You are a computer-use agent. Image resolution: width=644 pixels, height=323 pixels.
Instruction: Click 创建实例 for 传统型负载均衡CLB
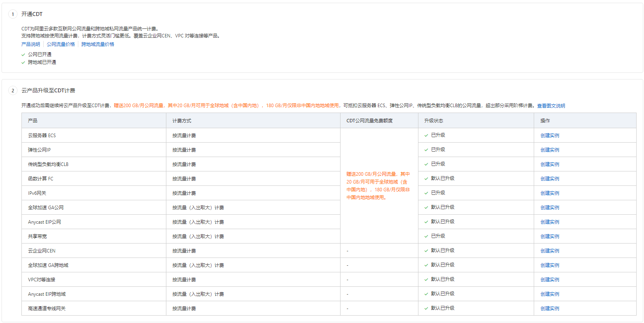[x=550, y=164]
